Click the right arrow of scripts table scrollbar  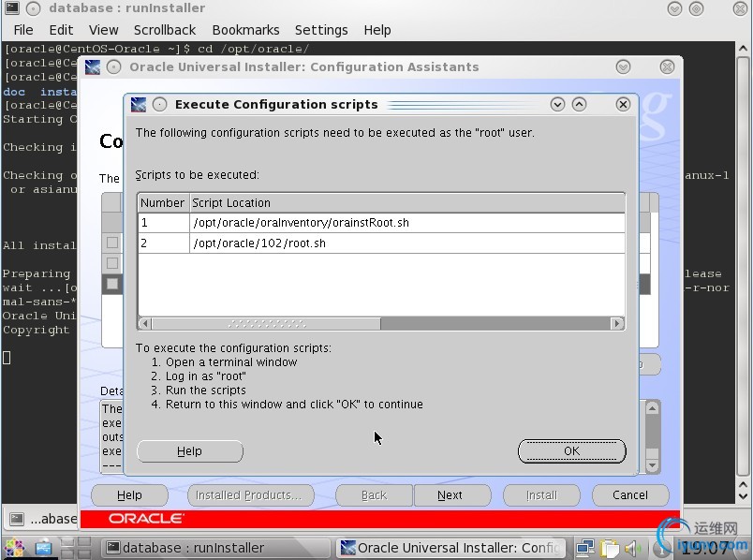pos(617,324)
